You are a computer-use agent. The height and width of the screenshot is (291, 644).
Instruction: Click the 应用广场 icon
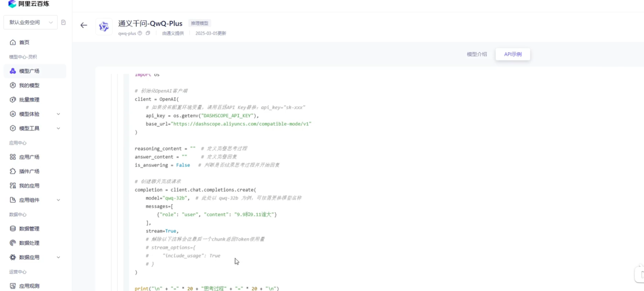point(13,157)
